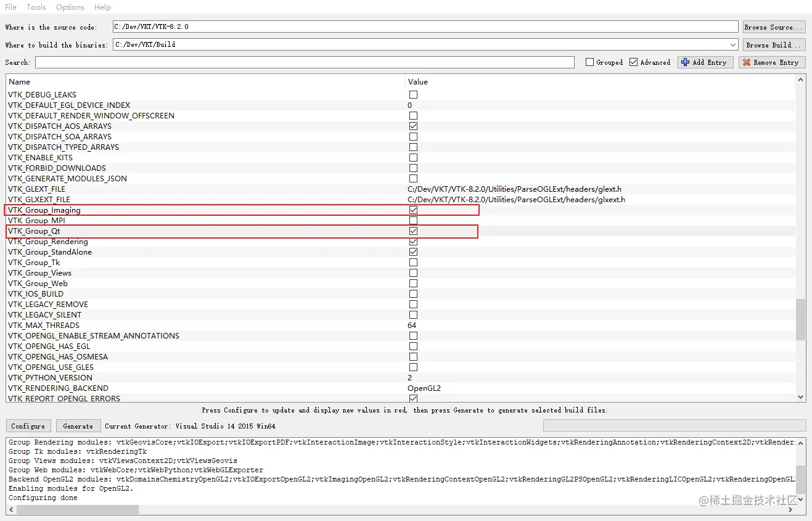
Task: Select the VTK_IOS_BUILD row name
Action: pos(36,294)
